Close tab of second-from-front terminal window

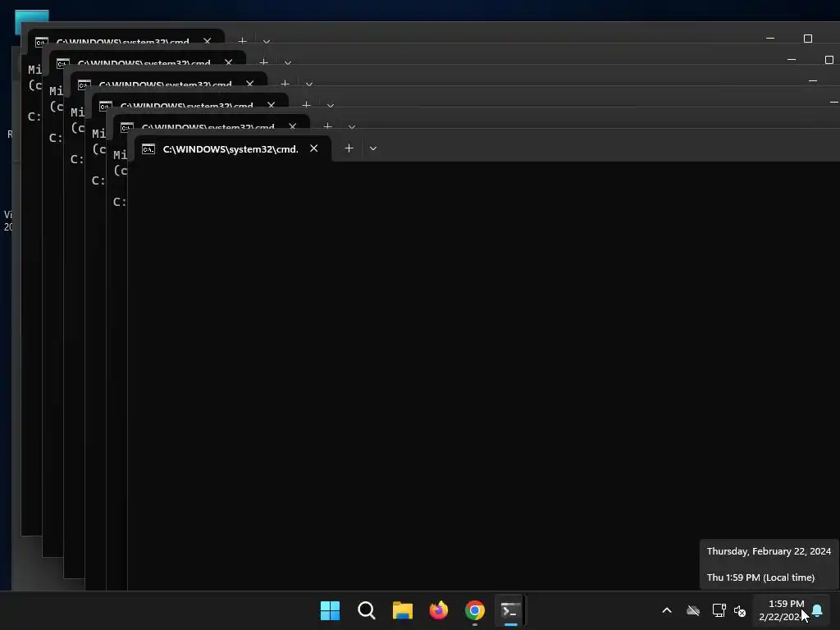[293, 126]
